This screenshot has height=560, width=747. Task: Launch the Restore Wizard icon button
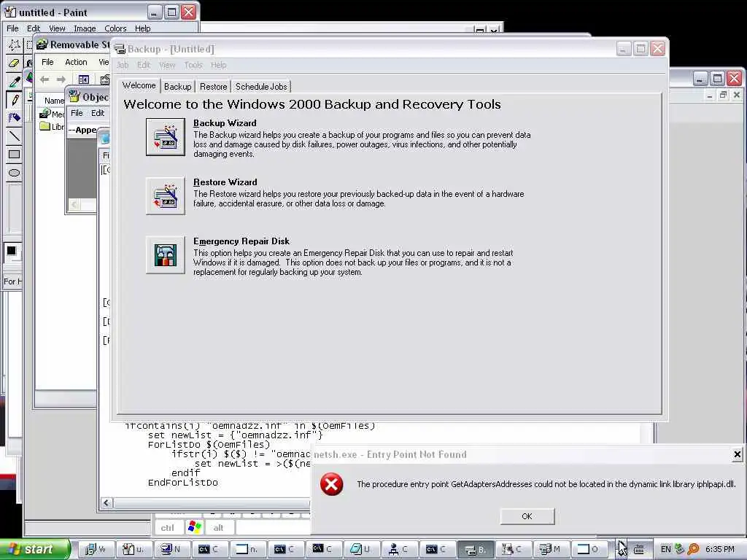166,195
